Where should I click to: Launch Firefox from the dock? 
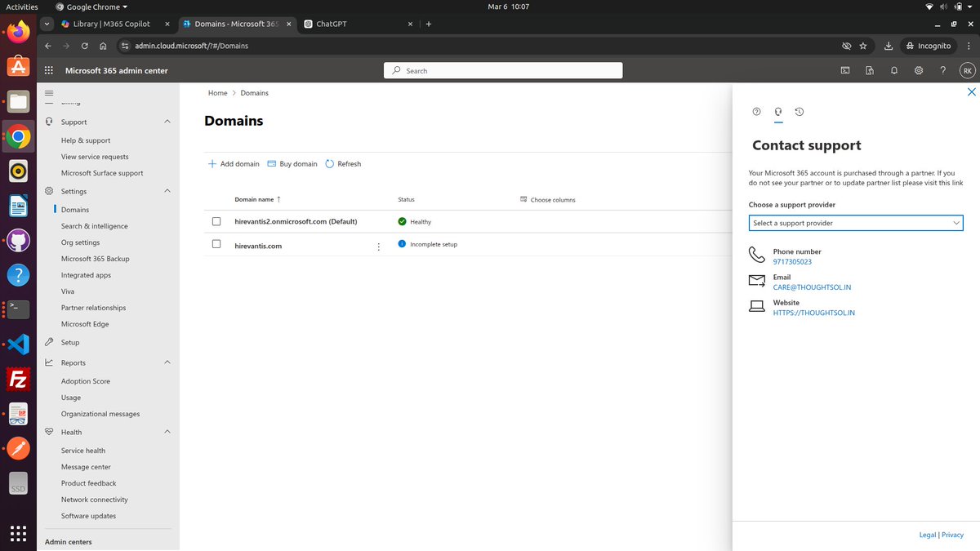18,32
